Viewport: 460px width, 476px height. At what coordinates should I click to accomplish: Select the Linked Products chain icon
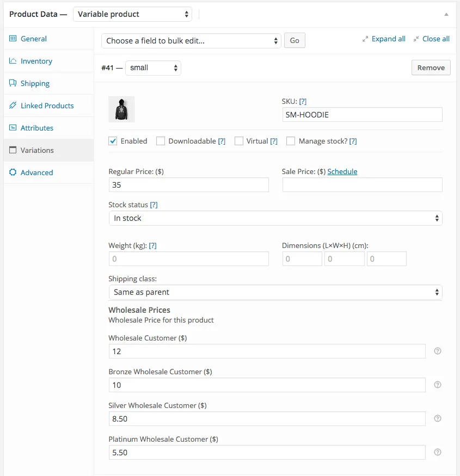pos(12,106)
